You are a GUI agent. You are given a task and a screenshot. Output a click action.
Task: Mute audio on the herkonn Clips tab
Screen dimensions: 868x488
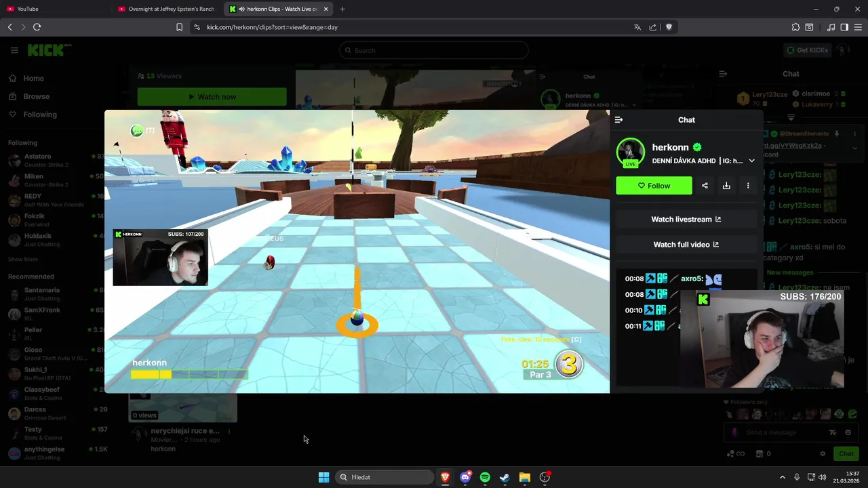(x=242, y=9)
